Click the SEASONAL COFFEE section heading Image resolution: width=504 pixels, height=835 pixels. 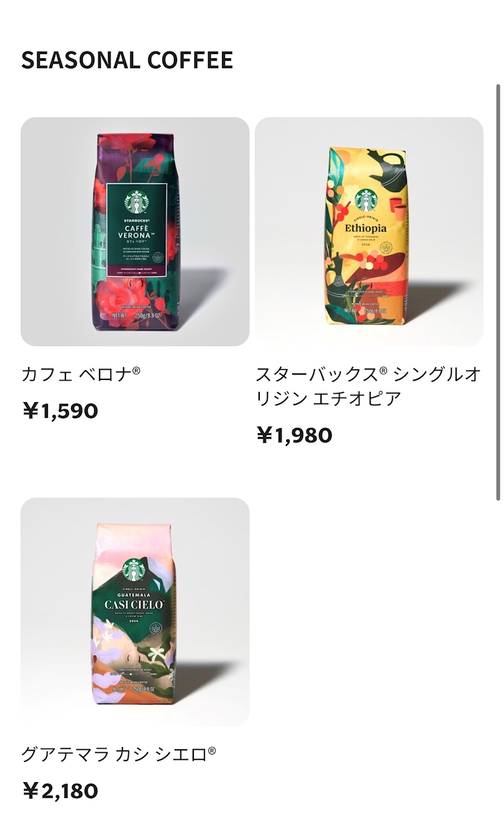(127, 60)
